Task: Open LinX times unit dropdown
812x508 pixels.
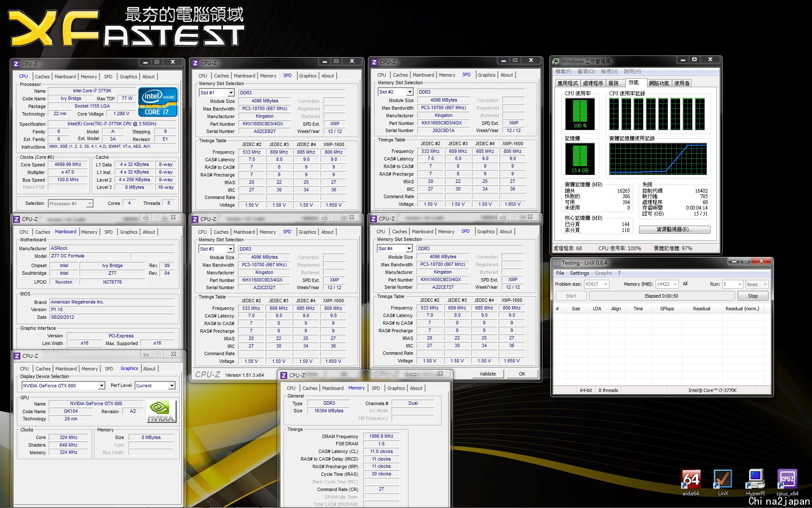Action: [765, 284]
